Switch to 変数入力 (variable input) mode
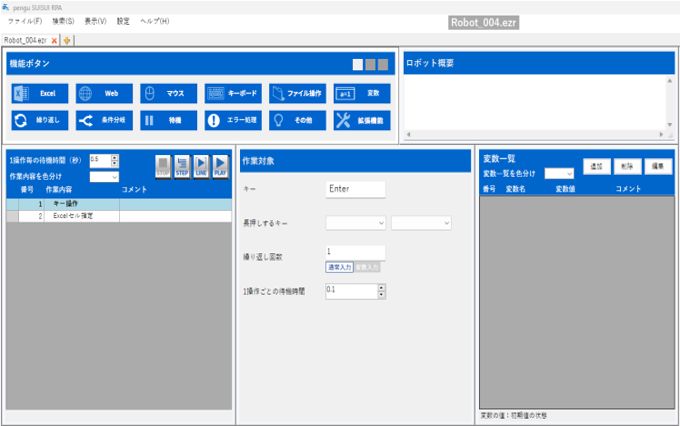The image size is (680, 426). 367,267
